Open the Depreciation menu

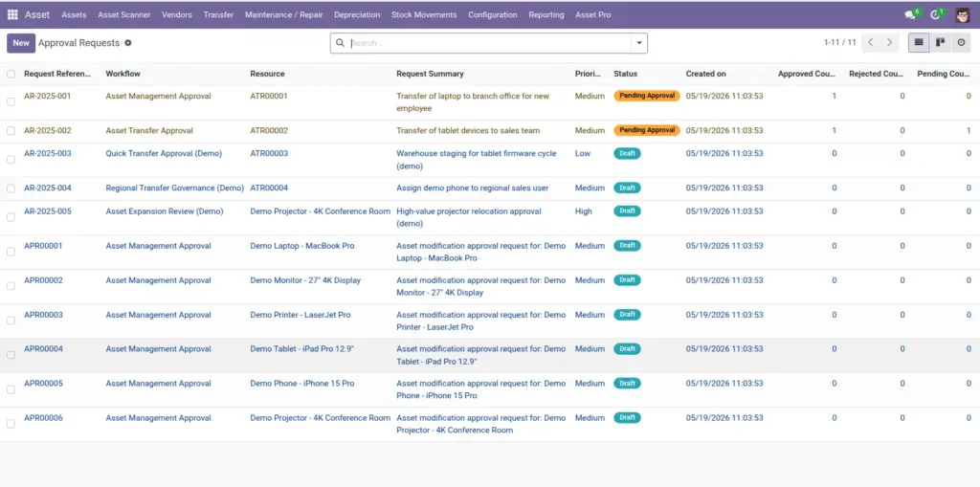pyautogui.click(x=357, y=14)
